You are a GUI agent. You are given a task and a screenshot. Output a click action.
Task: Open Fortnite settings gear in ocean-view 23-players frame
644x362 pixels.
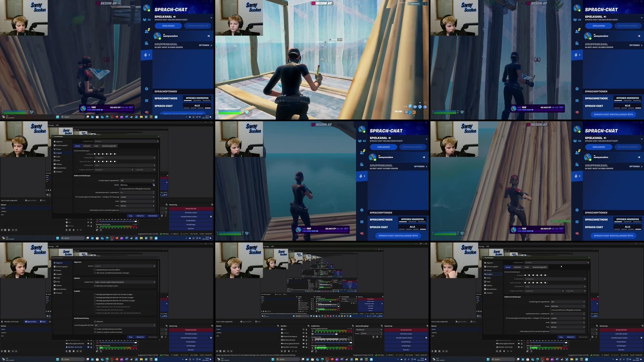point(362,210)
